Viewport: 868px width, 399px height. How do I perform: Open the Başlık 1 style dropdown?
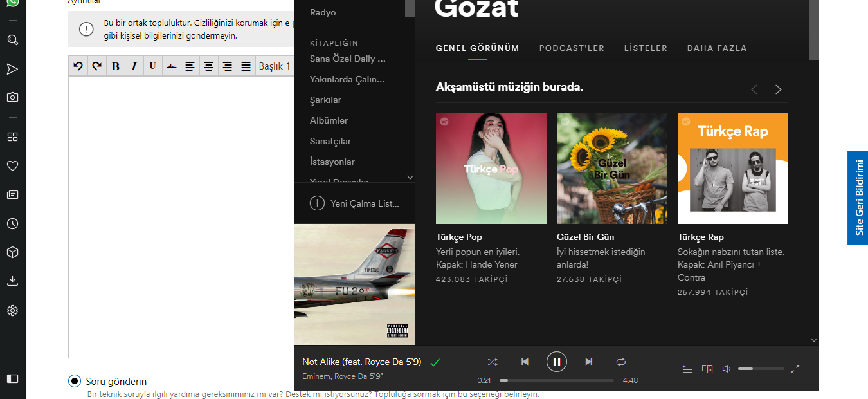point(275,66)
